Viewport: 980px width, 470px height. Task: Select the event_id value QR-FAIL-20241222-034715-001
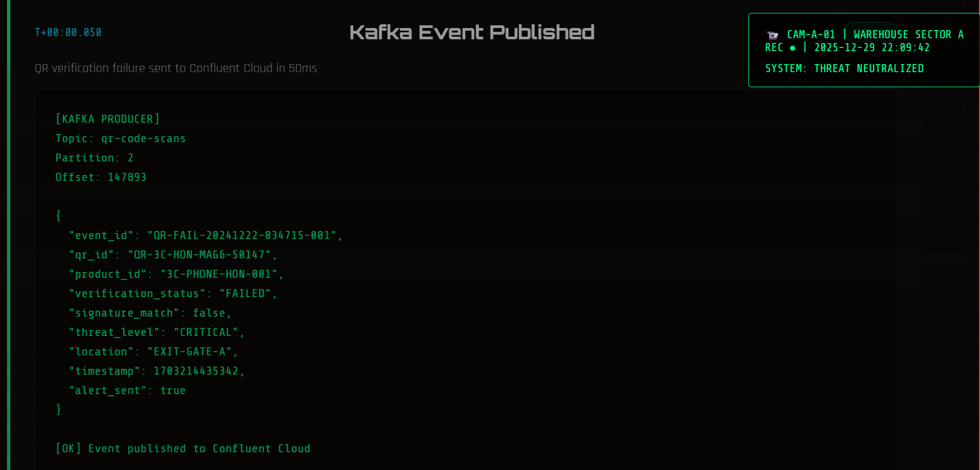click(x=241, y=235)
